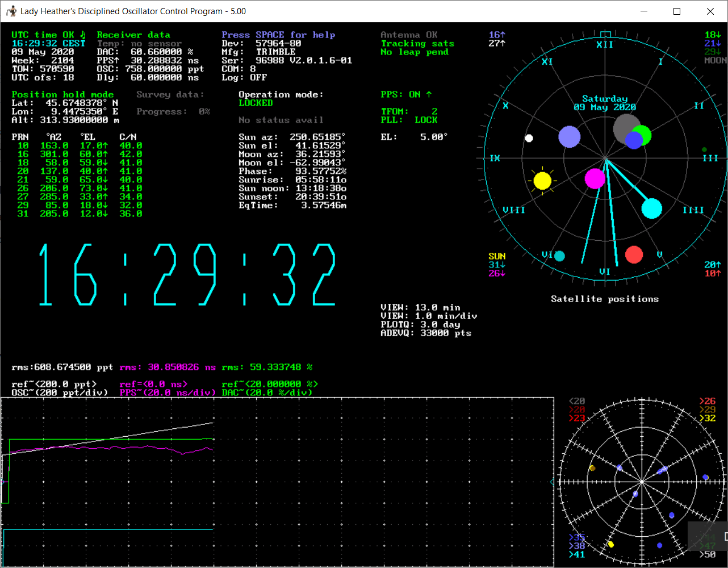Click the latitude value 45.6748378° N
The image size is (728, 568).
(82, 103)
